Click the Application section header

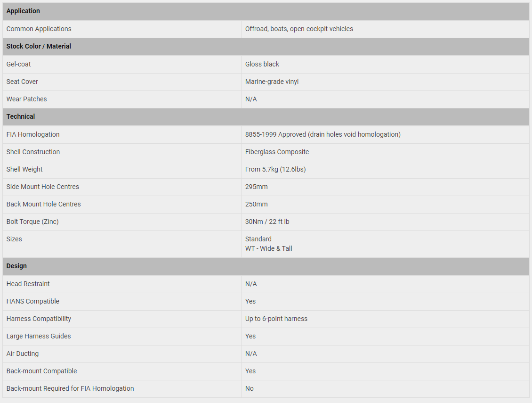[x=266, y=11]
